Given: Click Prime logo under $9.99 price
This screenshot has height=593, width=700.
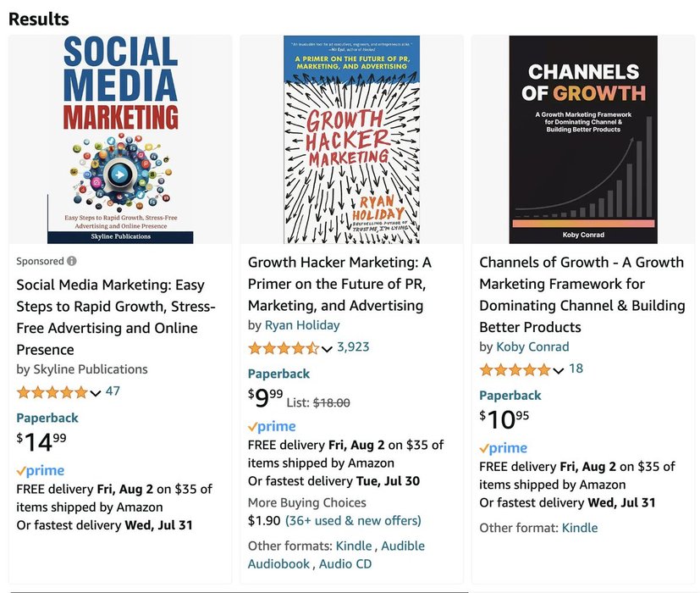Looking at the screenshot, I should click(x=272, y=427).
